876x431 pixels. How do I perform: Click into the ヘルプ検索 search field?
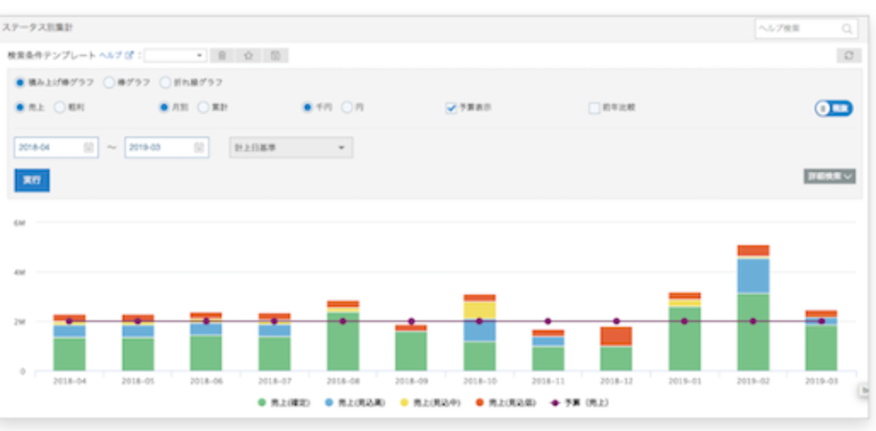[x=796, y=29]
